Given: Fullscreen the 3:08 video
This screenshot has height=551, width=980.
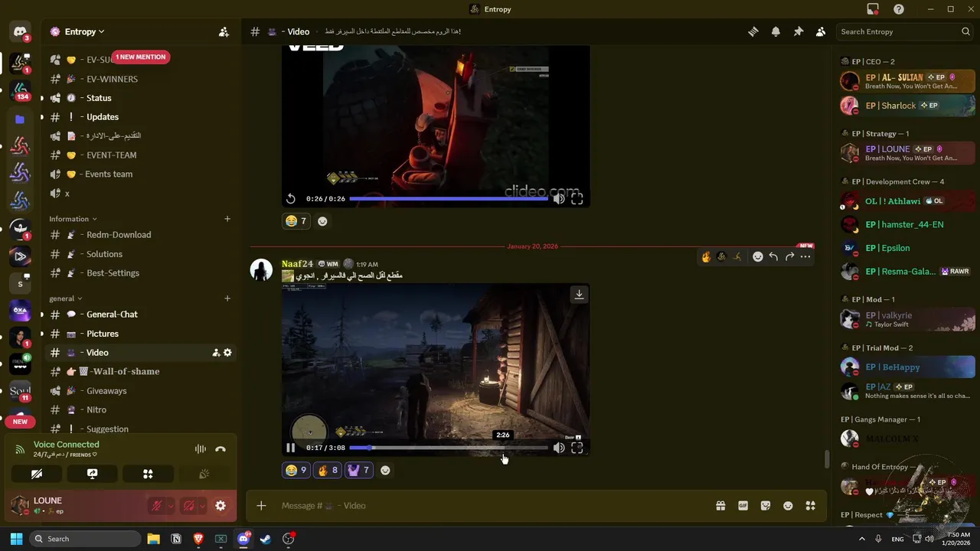Looking at the screenshot, I should (577, 448).
